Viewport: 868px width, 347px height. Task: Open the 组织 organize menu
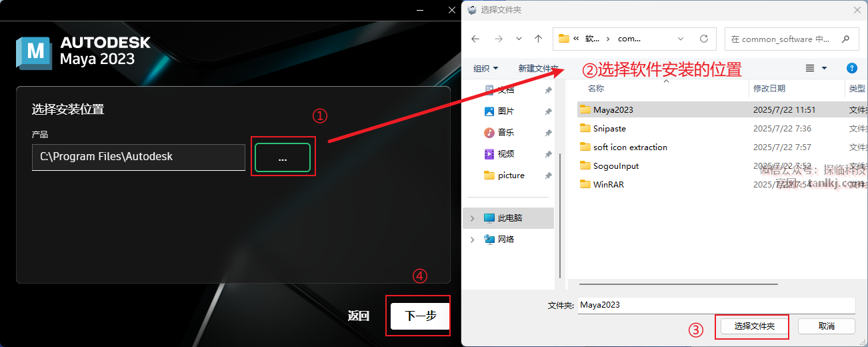pyautogui.click(x=486, y=68)
